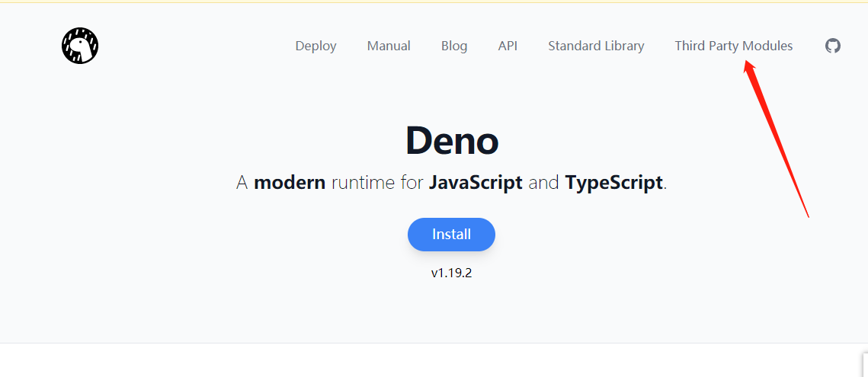This screenshot has width=868, height=377.
Task: Open the API nav link
Action: (508, 46)
